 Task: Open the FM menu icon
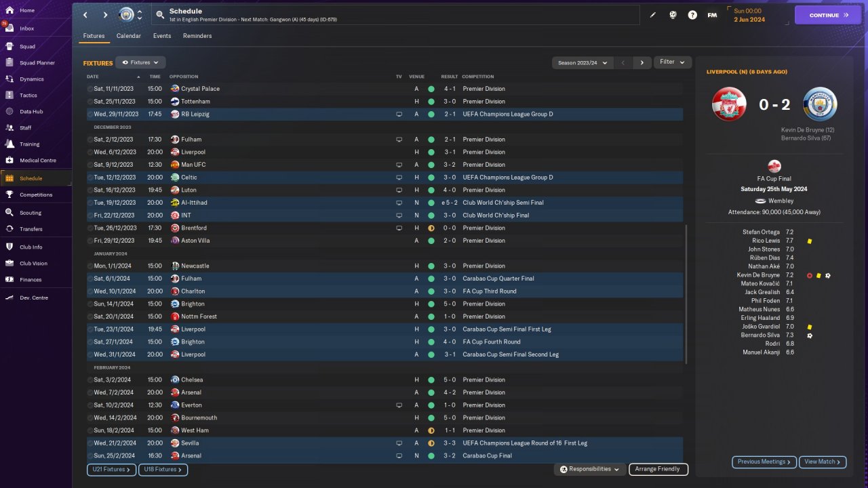click(712, 15)
